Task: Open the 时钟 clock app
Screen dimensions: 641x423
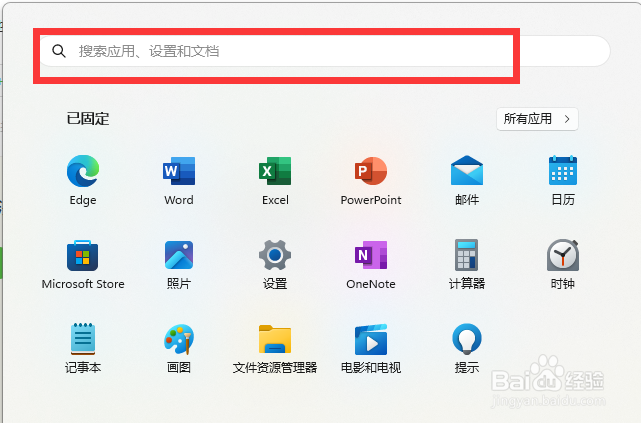Action: (x=563, y=255)
